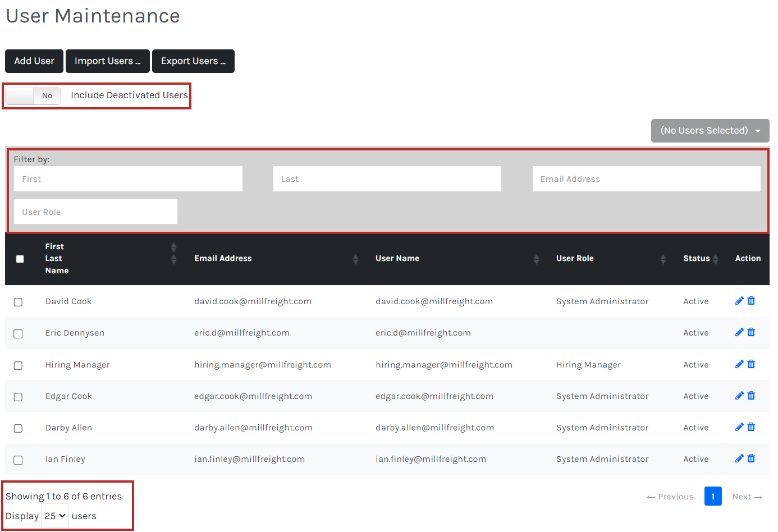Edit David Cook with the pencil icon
Screen dimensions: 778x532
click(739, 301)
